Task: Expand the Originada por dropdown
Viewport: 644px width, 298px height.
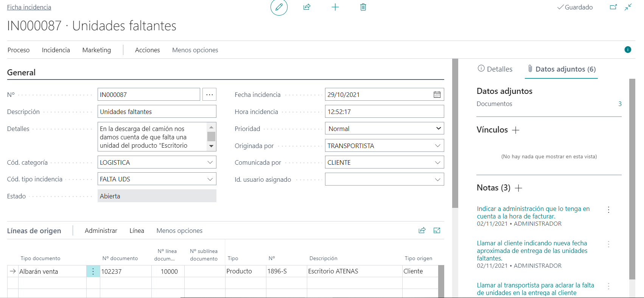Action: [x=438, y=146]
